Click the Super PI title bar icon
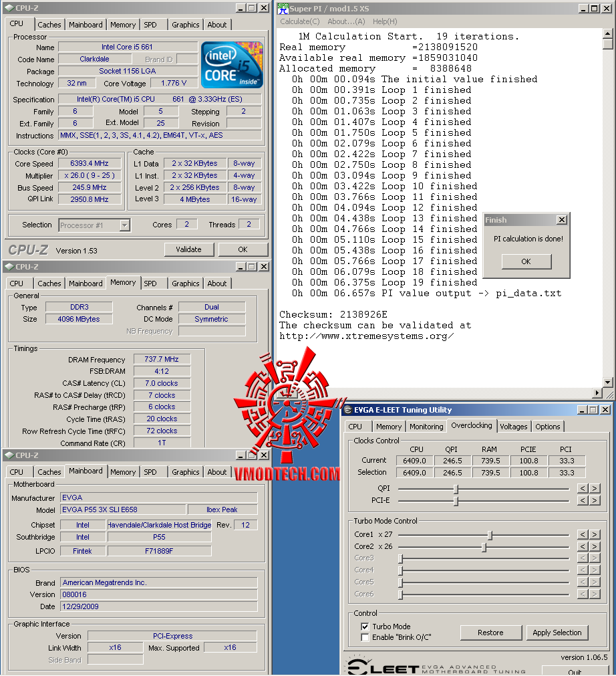Screen dimensions: 616x676 [x=283, y=8]
